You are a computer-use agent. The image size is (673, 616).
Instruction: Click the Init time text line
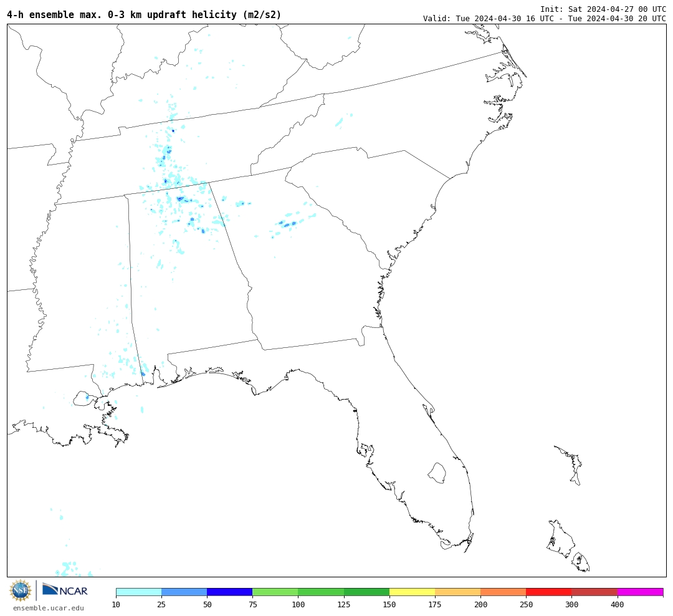tap(603, 9)
